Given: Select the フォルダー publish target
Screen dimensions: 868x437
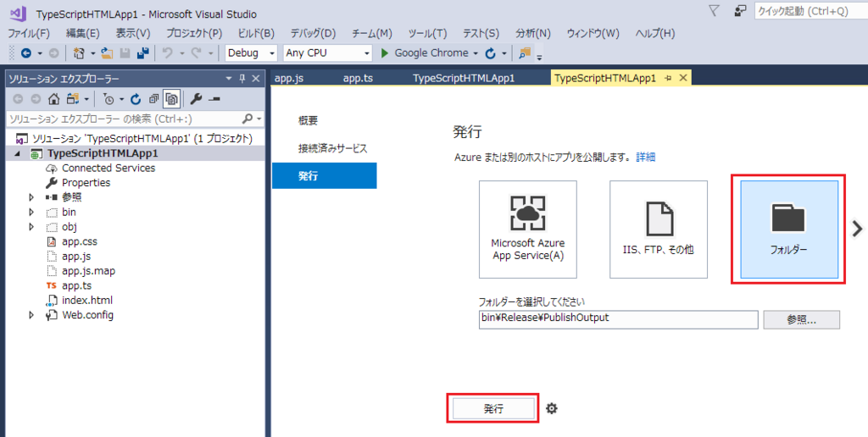Looking at the screenshot, I should coord(789,229).
